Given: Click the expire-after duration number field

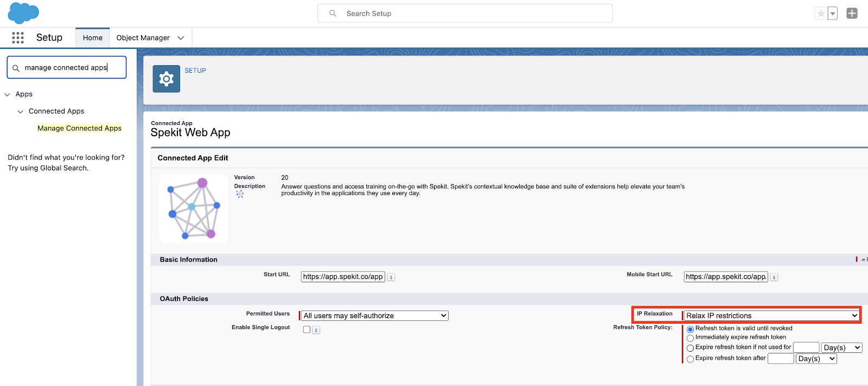Looking at the screenshot, I should 781,358.
